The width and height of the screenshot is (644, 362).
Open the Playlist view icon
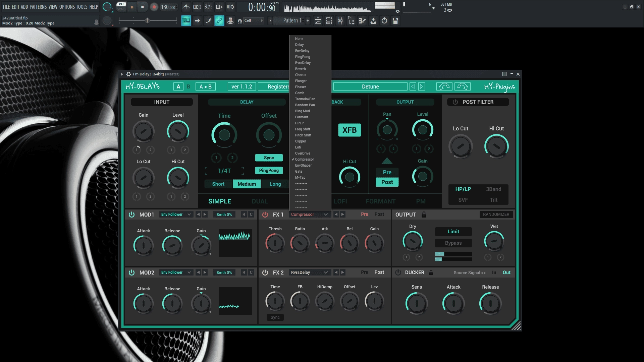coord(318,21)
